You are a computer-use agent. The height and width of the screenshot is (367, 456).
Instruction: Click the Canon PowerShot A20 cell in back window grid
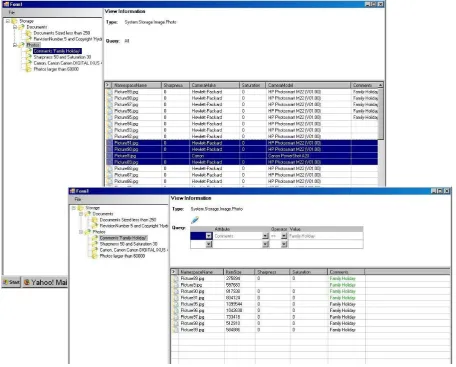point(308,156)
